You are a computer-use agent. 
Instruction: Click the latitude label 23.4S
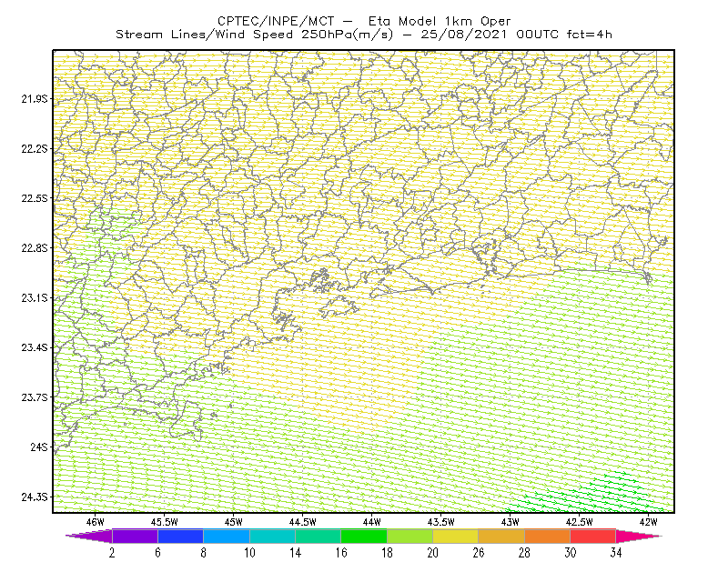[34, 347]
